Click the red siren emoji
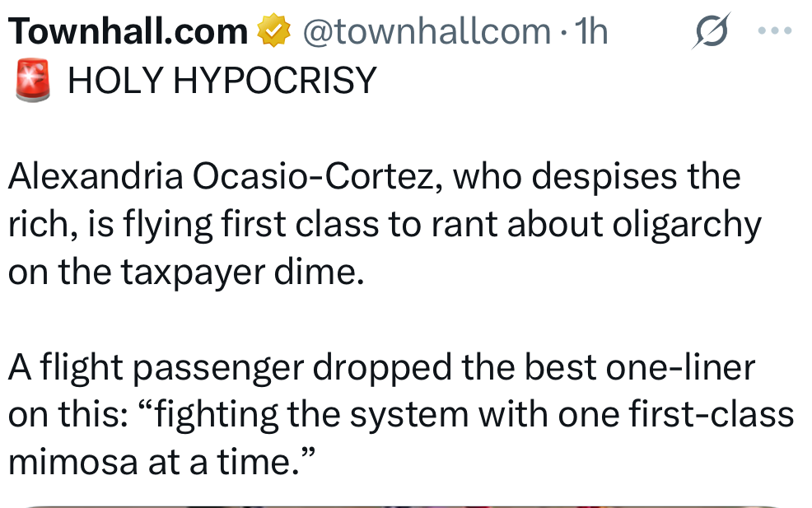 (33, 82)
